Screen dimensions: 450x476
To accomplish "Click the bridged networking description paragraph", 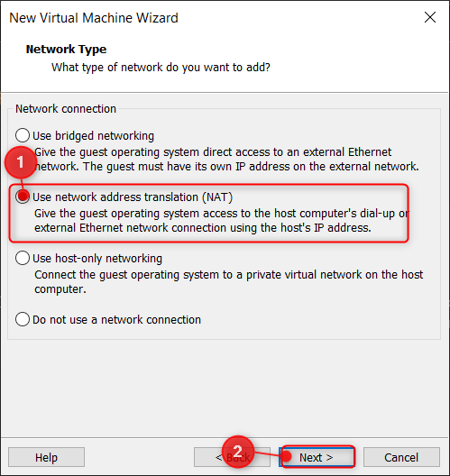I will tap(226, 159).
